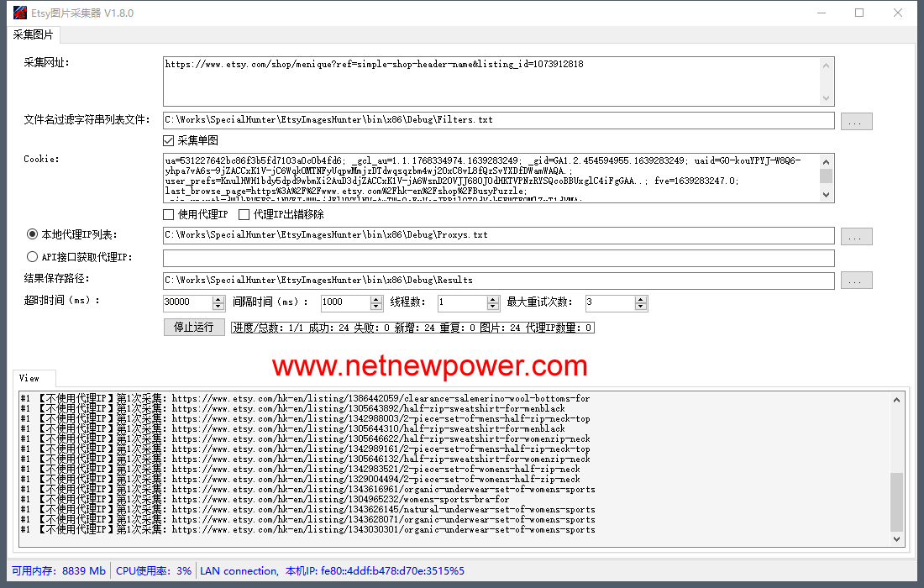The image size is (924, 588).
Task: Maximize the Etsy图片采集器 window
Action: tap(859, 13)
